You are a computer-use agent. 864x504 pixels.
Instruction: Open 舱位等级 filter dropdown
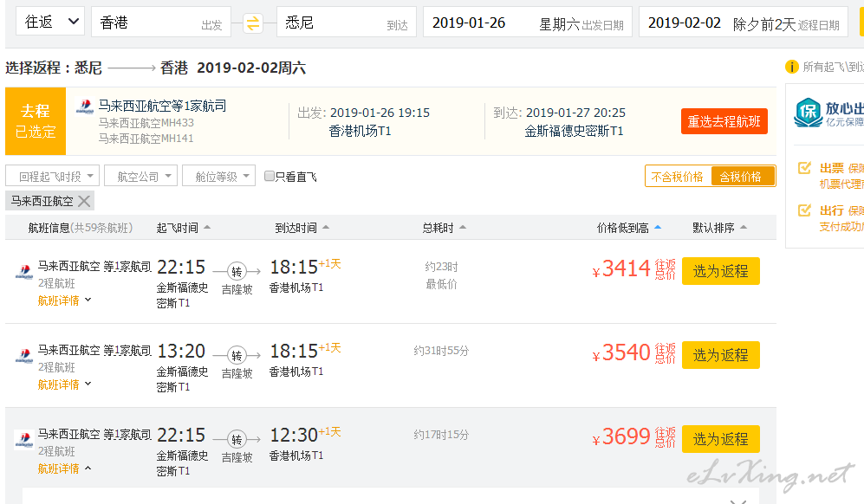(x=218, y=177)
